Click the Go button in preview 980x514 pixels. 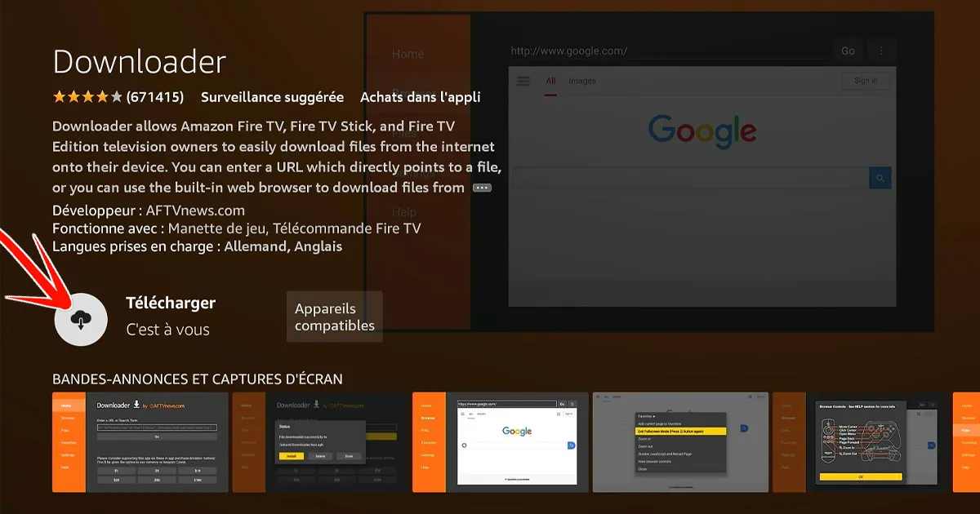(848, 51)
